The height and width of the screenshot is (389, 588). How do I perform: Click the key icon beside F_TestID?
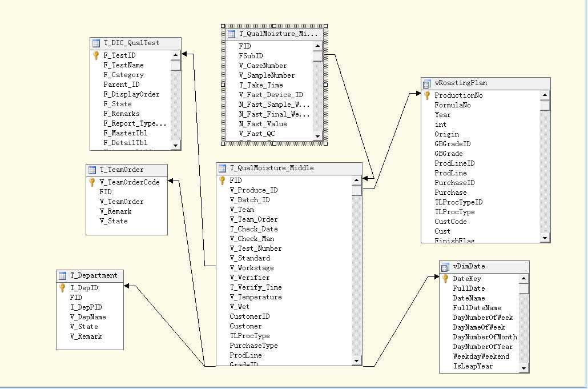coord(96,55)
